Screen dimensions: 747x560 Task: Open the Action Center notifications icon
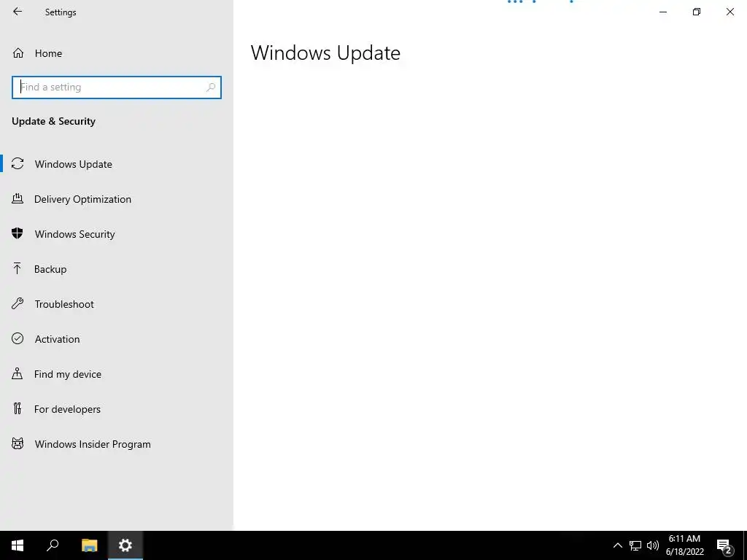(x=724, y=546)
